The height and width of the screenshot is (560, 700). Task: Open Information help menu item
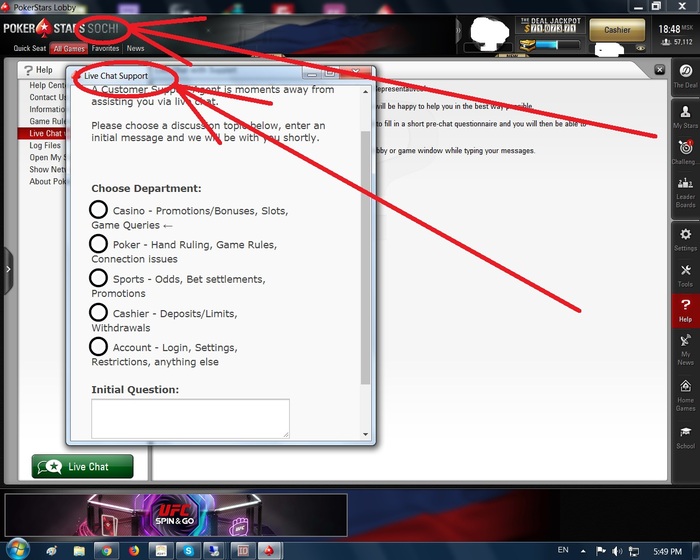[47, 109]
